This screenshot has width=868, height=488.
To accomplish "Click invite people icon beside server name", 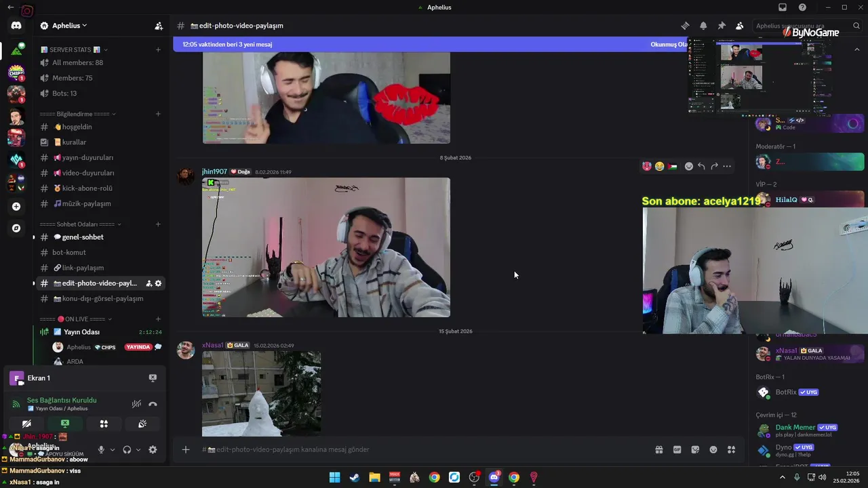I will pyautogui.click(x=159, y=26).
